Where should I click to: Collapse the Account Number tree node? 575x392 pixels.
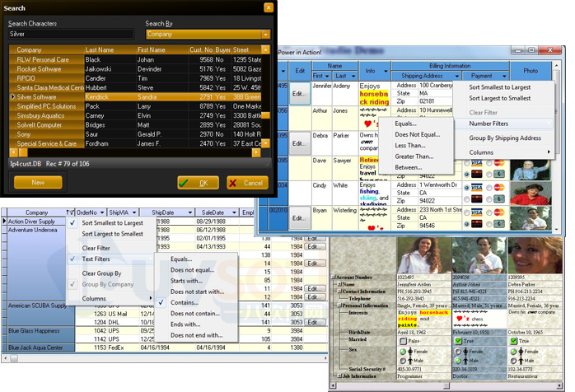click(334, 278)
